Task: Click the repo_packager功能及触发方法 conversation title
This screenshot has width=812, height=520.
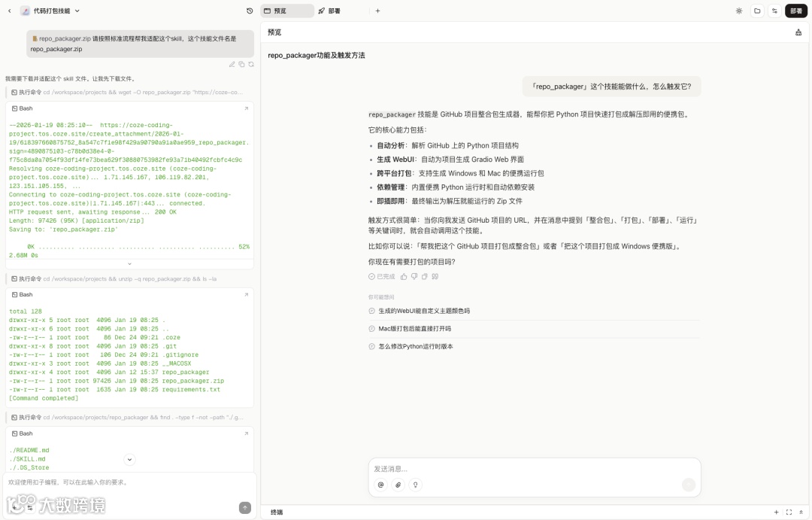Action: (x=317, y=56)
